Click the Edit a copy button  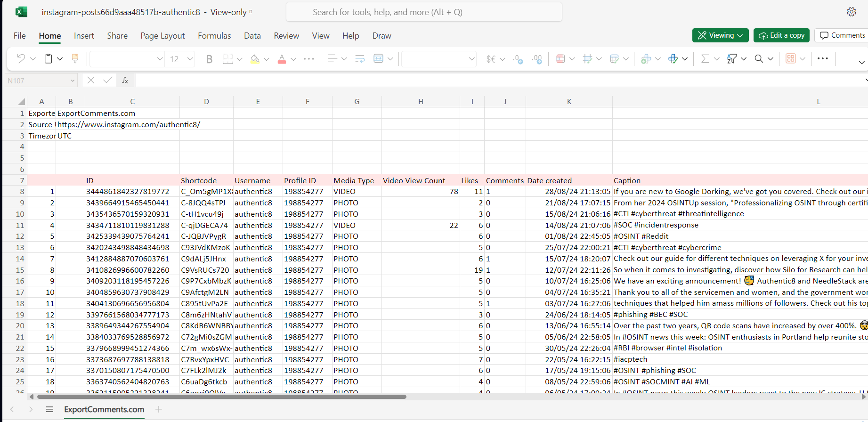(x=781, y=35)
